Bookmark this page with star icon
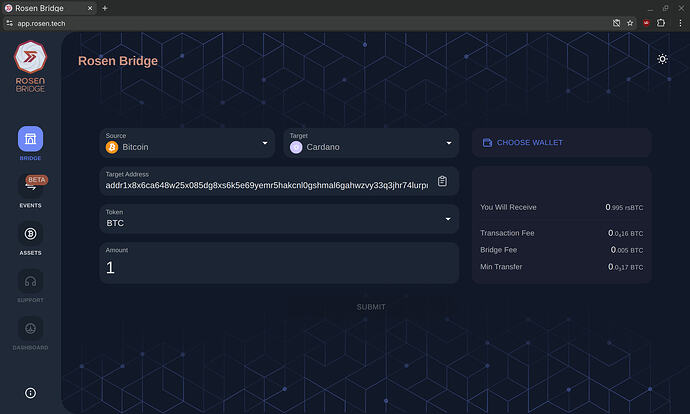Viewport: 690px width, 414px height. tap(629, 22)
